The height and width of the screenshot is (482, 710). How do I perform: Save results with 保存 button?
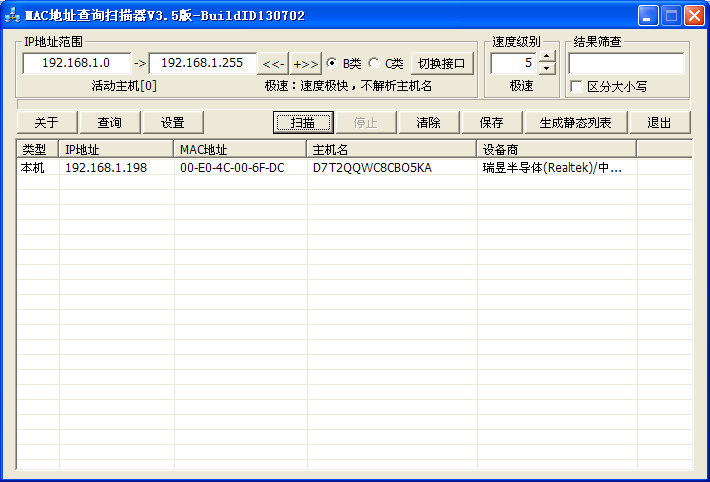(491, 123)
